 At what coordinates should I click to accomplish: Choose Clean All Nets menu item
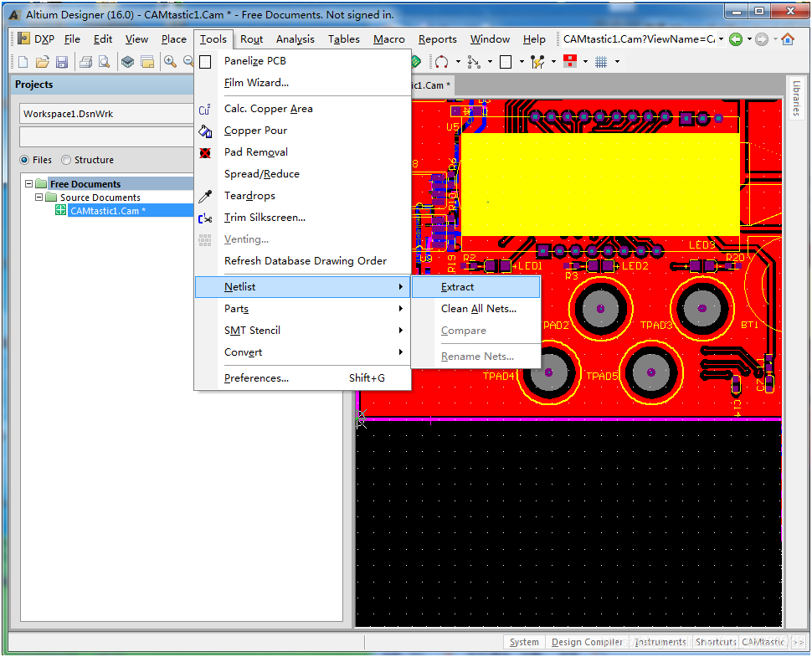(476, 309)
